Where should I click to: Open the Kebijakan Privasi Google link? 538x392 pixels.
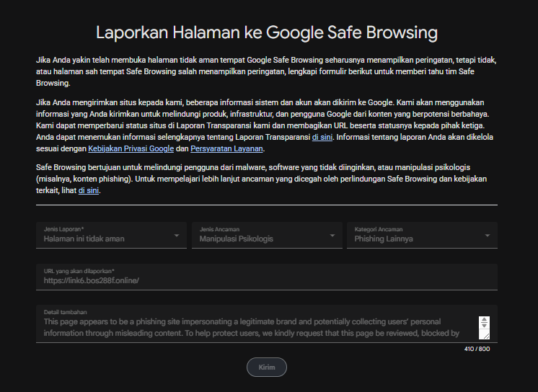pyautogui.click(x=131, y=148)
